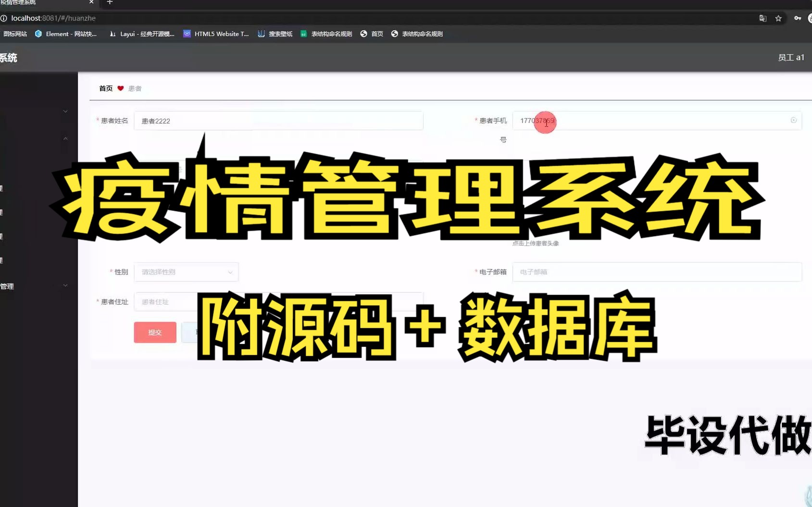The image size is (812, 507).
Task: Click the heart icon in the breadcrumb
Action: pyautogui.click(x=120, y=88)
